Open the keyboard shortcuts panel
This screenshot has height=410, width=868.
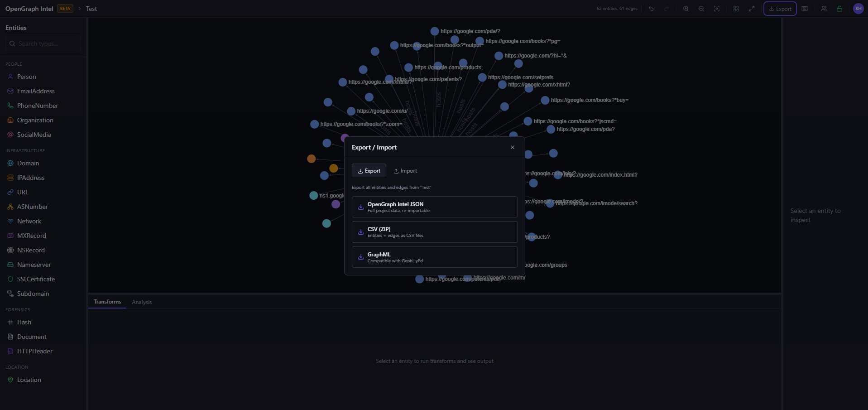point(805,8)
